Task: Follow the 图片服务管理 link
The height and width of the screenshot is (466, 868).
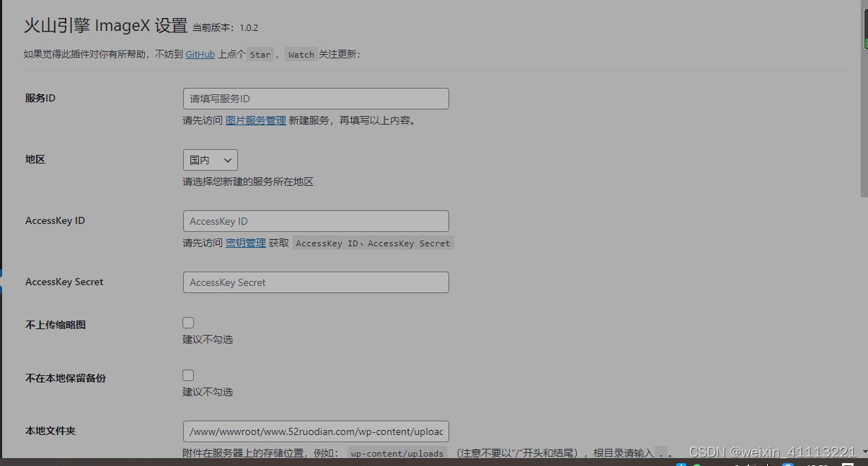Action: (x=256, y=120)
